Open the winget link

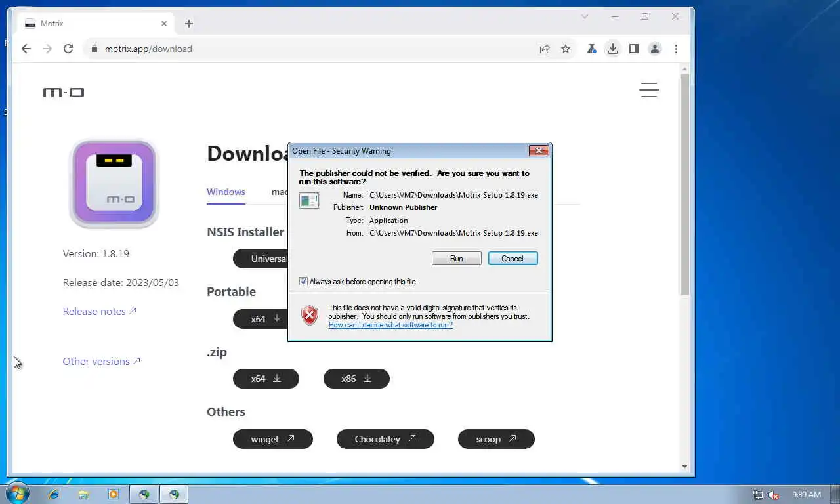(x=273, y=439)
